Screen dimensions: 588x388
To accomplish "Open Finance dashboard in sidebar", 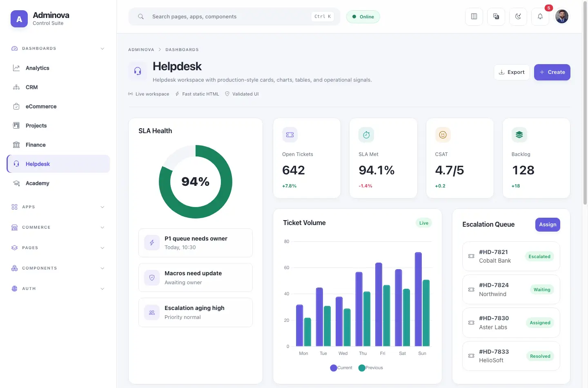I will [58, 145].
